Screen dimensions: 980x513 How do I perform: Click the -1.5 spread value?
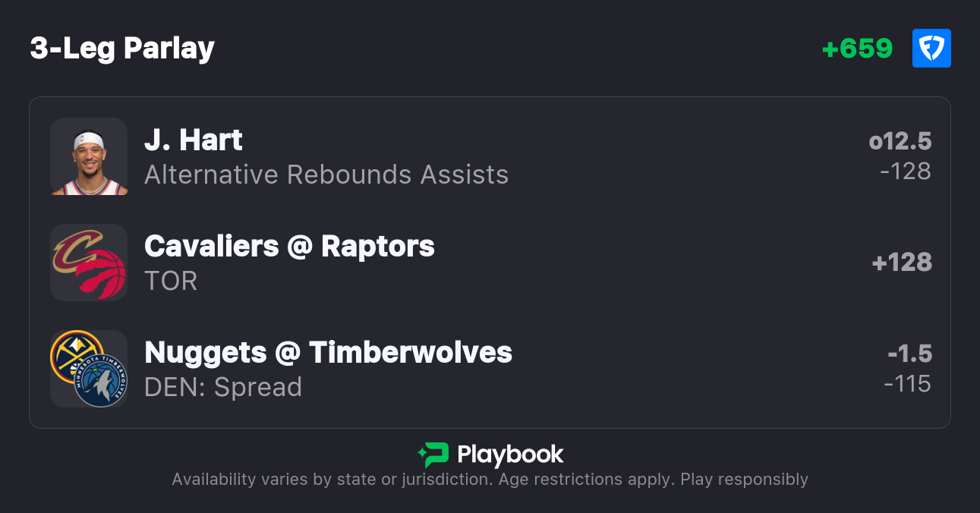coord(909,354)
